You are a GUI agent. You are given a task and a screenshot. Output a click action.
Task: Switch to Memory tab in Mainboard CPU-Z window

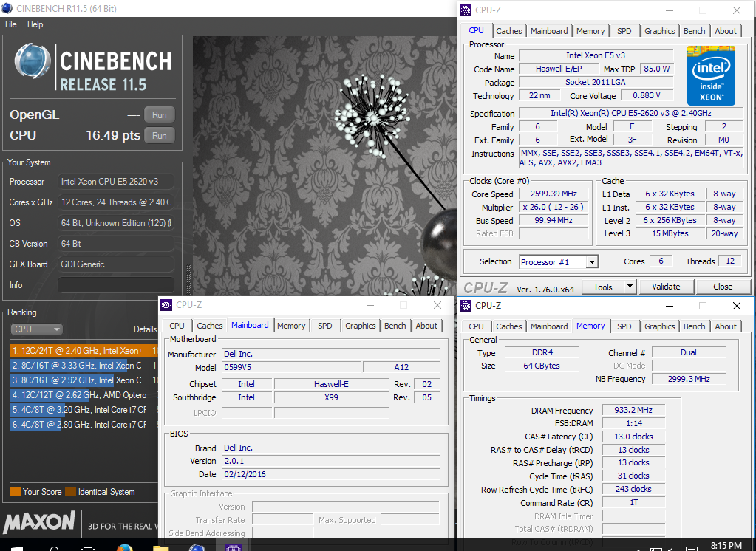click(x=291, y=326)
